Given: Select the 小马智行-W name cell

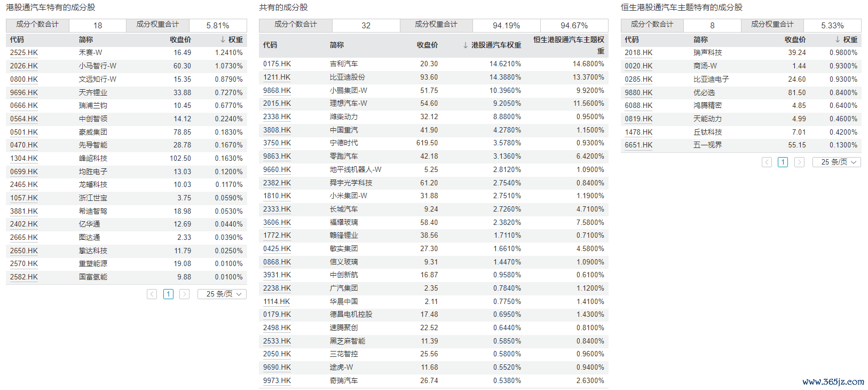Looking at the screenshot, I should point(98,66).
